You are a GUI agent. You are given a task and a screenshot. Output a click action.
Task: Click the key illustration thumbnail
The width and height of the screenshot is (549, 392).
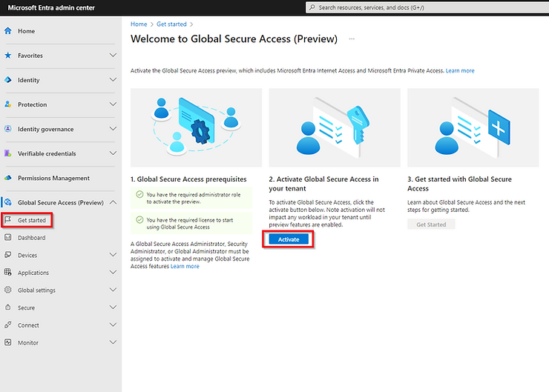click(x=335, y=127)
